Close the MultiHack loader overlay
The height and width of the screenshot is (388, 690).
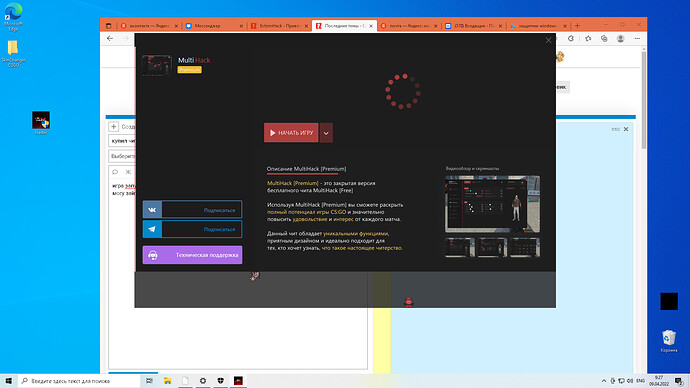[x=548, y=40]
